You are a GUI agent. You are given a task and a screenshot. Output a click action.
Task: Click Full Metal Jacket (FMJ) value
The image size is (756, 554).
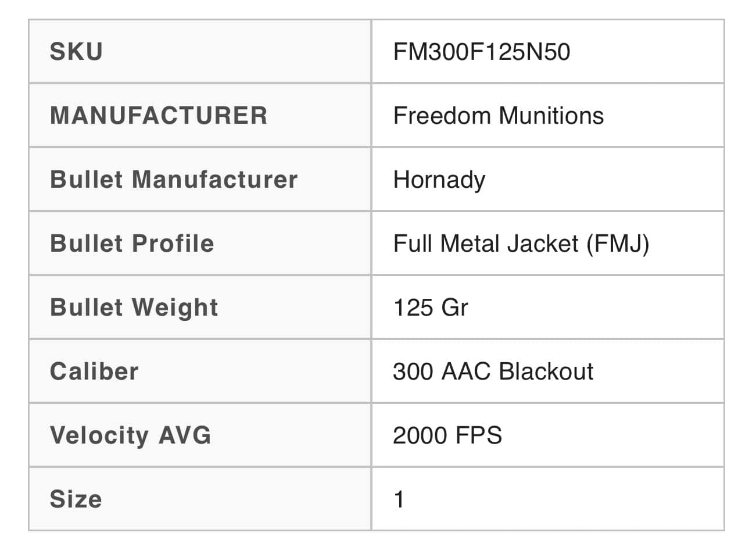[521, 244]
